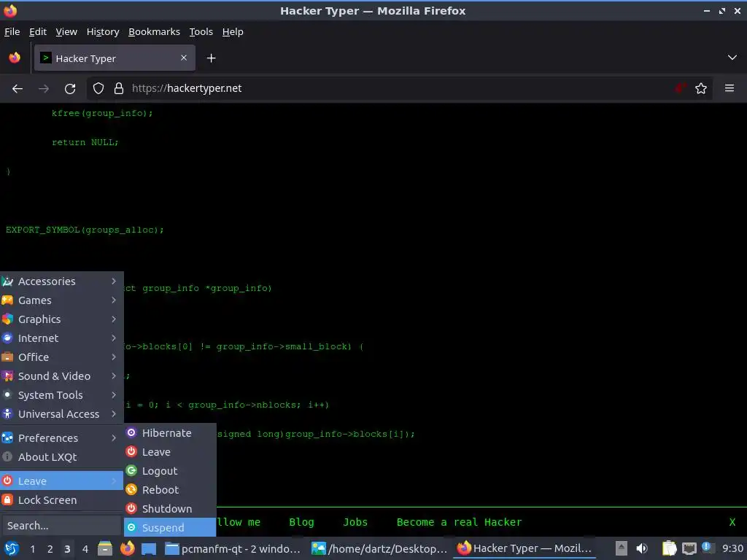Screen dimensions: 747x560
Task: Launch Firefox from the panel quicklaunch
Action: click(x=127, y=548)
